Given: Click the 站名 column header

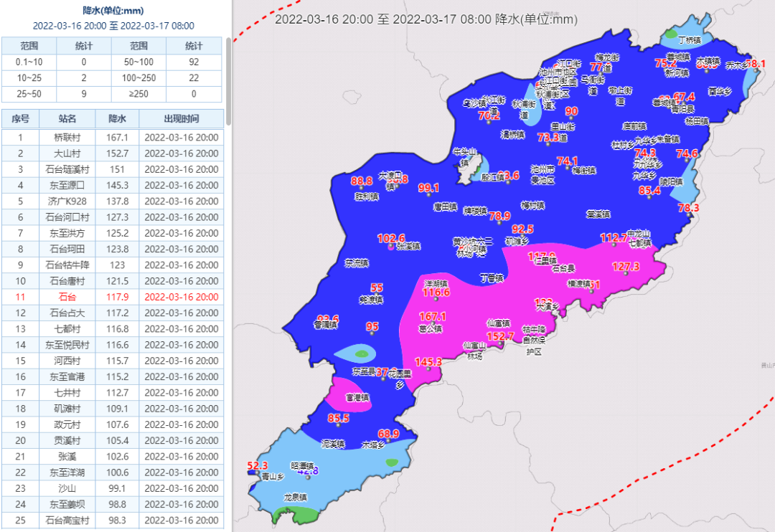Looking at the screenshot, I should (x=67, y=118).
